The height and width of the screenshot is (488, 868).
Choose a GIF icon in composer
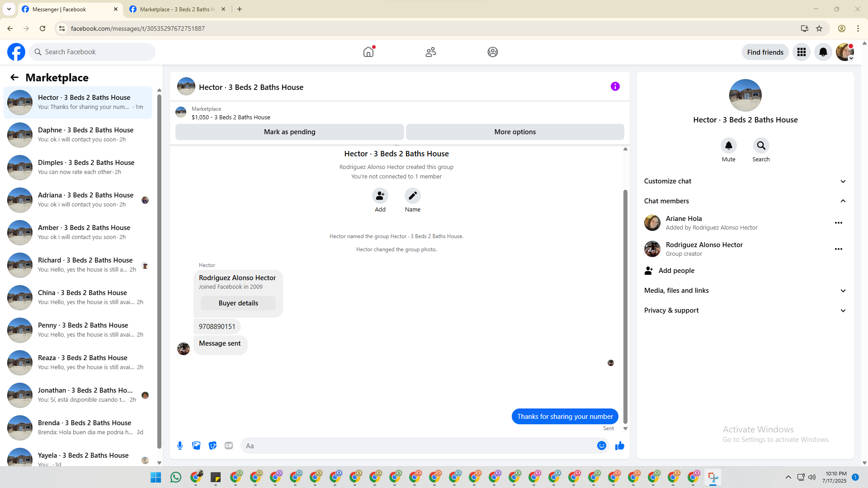pyautogui.click(x=229, y=446)
